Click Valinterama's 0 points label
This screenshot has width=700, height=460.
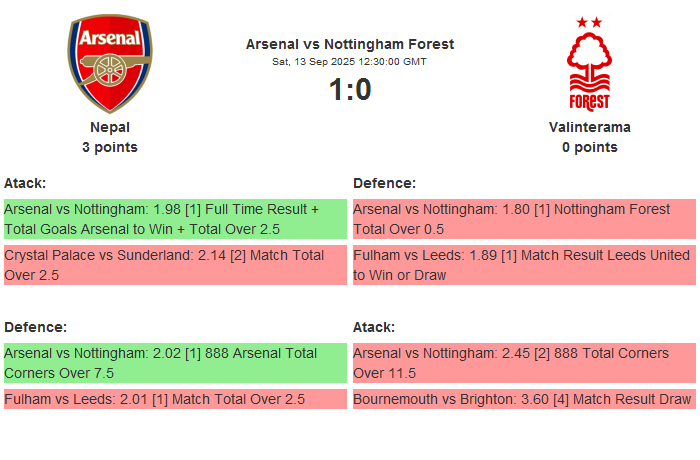(589, 147)
